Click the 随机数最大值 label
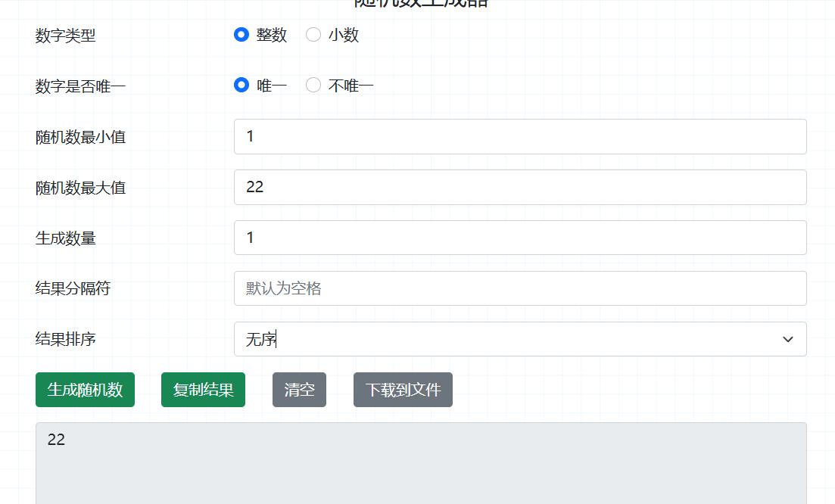 point(81,188)
